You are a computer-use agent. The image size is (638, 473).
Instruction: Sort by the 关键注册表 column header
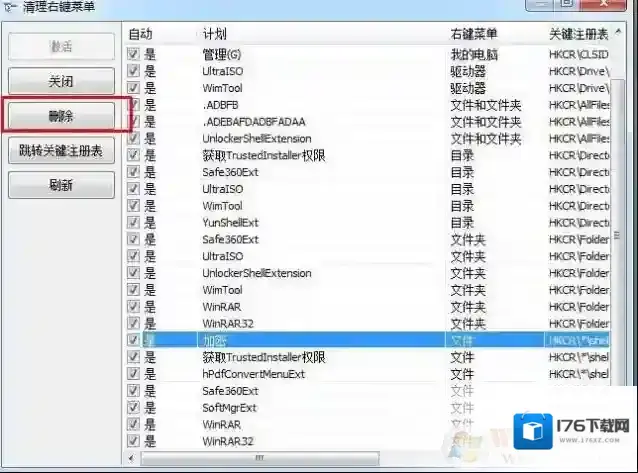pos(579,34)
